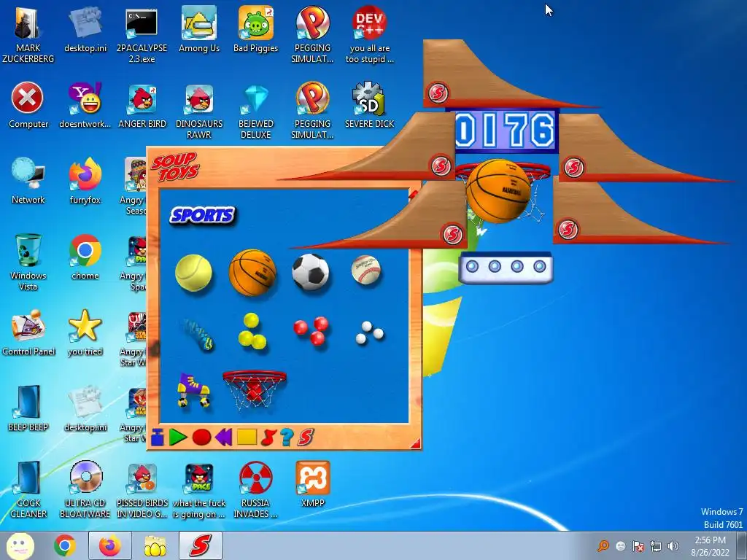Open the Network desktop icon
Viewport: 747px width, 560px height.
point(28,181)
